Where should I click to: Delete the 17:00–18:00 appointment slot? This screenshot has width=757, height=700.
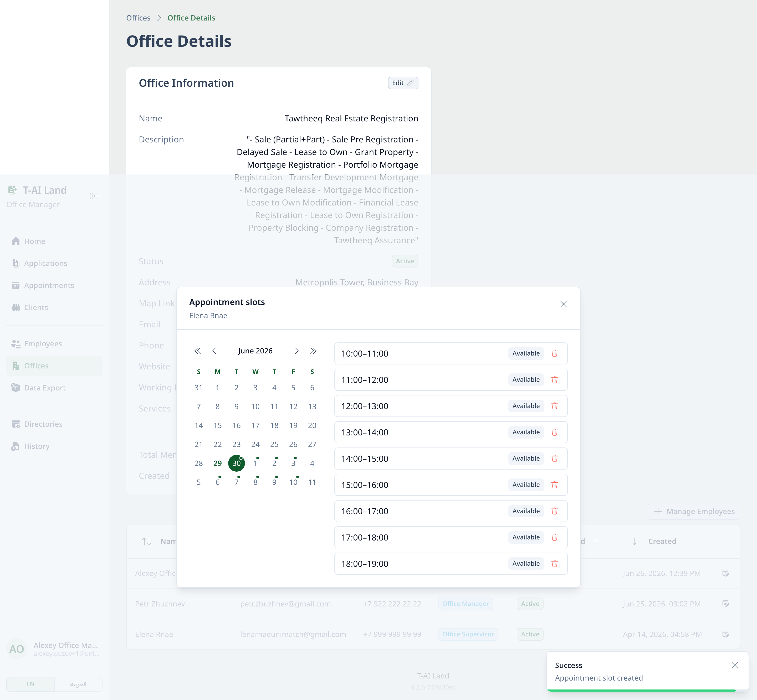(x=554, y=537)
